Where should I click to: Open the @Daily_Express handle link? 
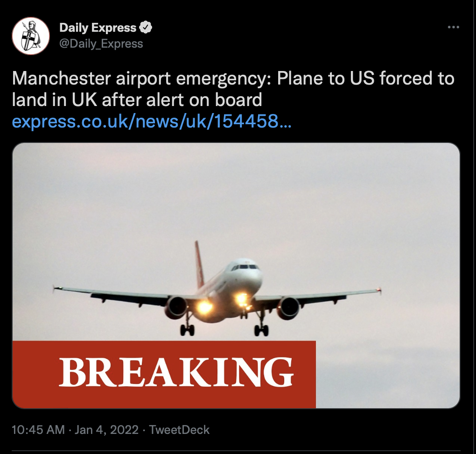point(101,44)
